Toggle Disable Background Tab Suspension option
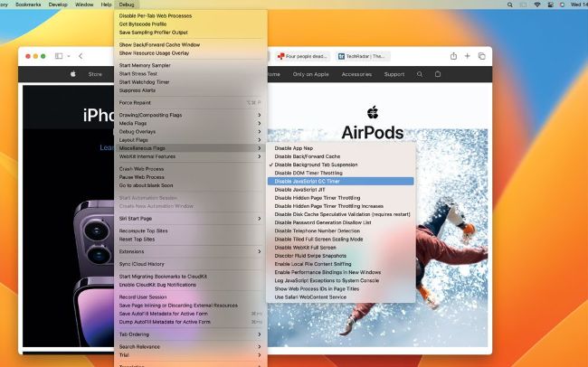Image resolution: width=588 pixels, height=367 pixels. (x=341, y=165)
